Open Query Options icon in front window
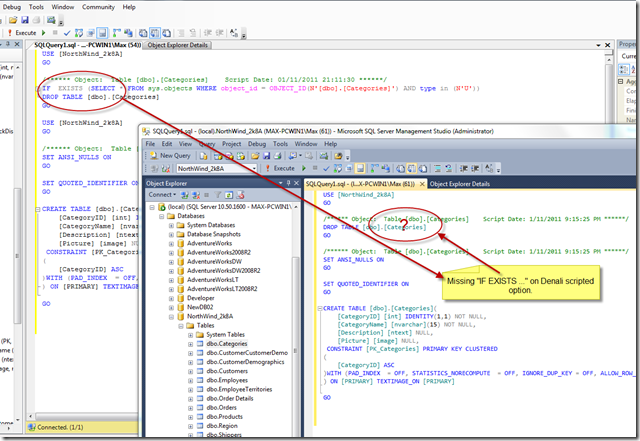The width and height of the screenshot is (640, 441). (349, 168)
